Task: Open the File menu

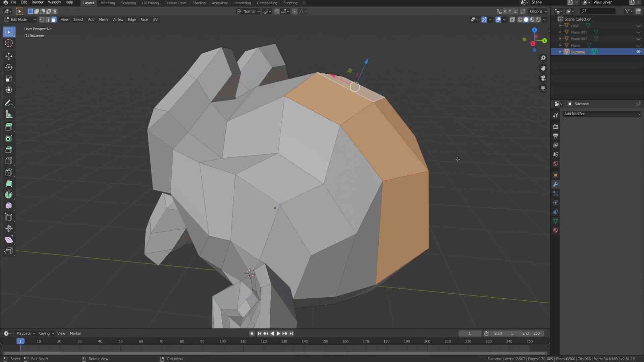Action: [x=13, y=2]
